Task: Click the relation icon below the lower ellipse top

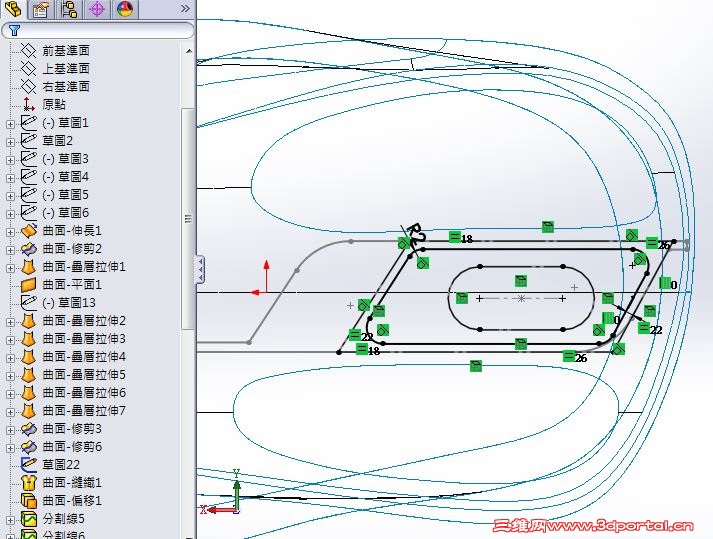Action: [x=476, y=366]
